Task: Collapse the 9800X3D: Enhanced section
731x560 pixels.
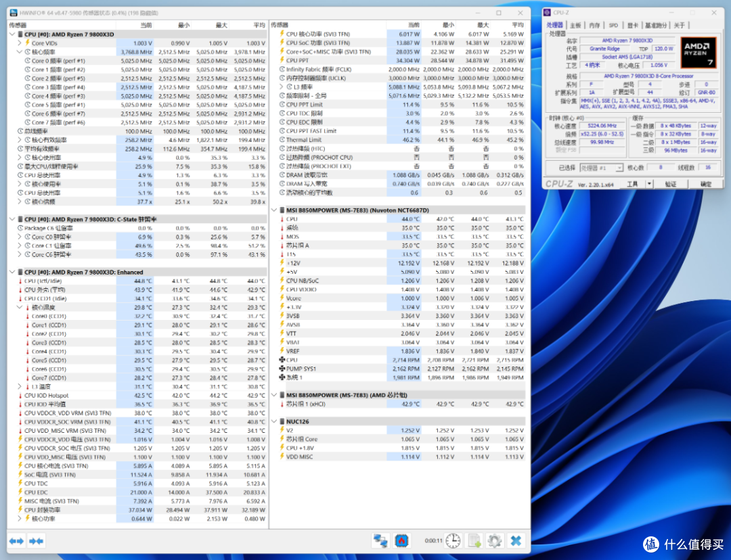Action: (13, 272)
